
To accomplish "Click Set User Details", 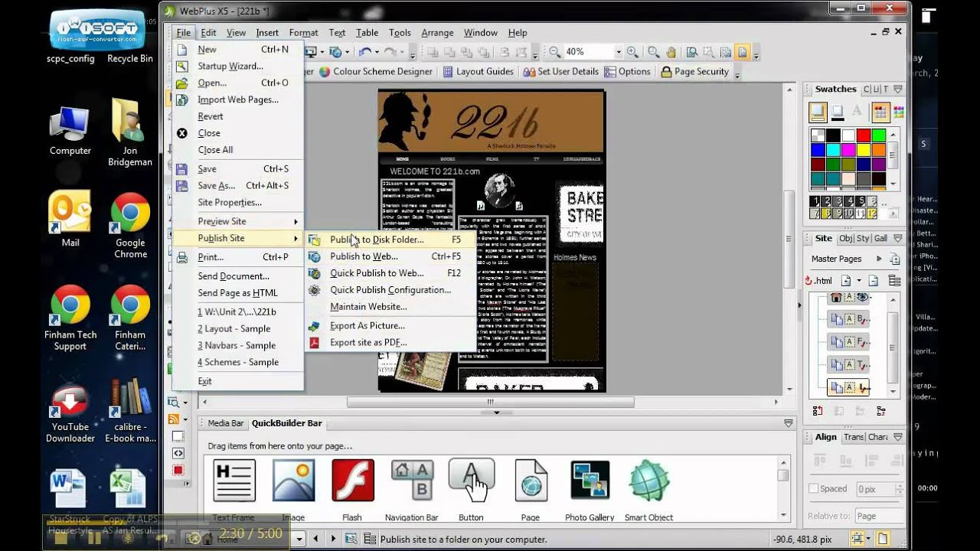I will point(561,71).
